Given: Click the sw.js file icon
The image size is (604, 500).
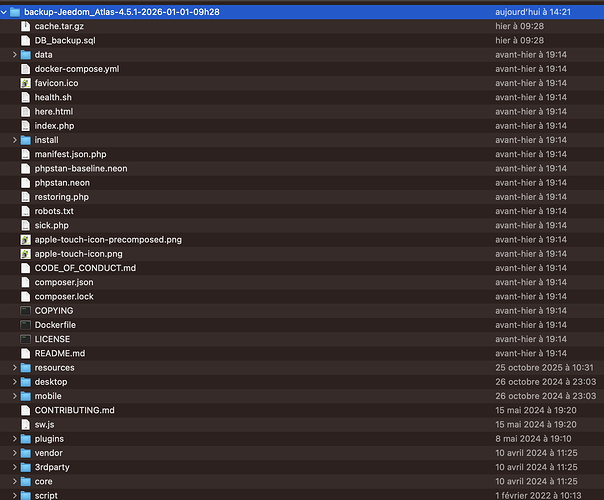Looking at the screenshot, I should point(25,424).
